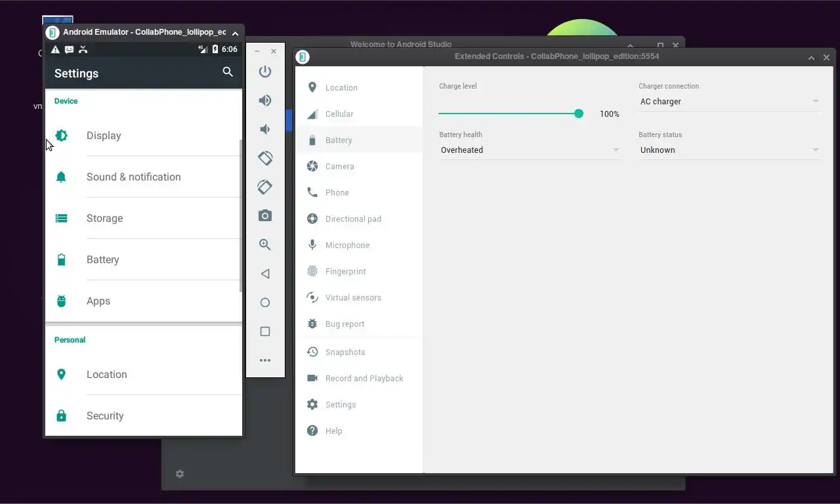Rotate emulator right using toolbar icon
The width and height of the screenshot is (840, 504).
pos(265,187)
